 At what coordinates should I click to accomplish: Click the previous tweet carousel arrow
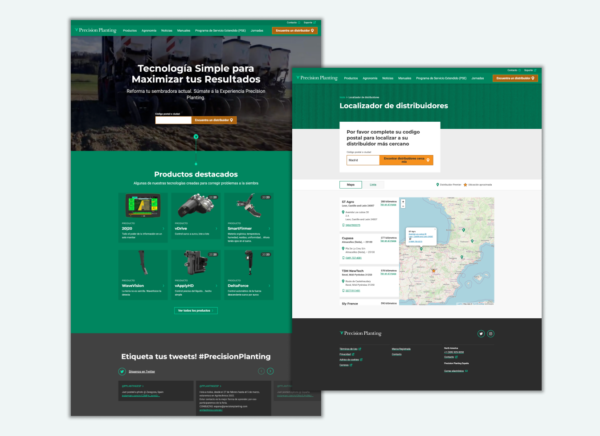click(x=261, y=371)
